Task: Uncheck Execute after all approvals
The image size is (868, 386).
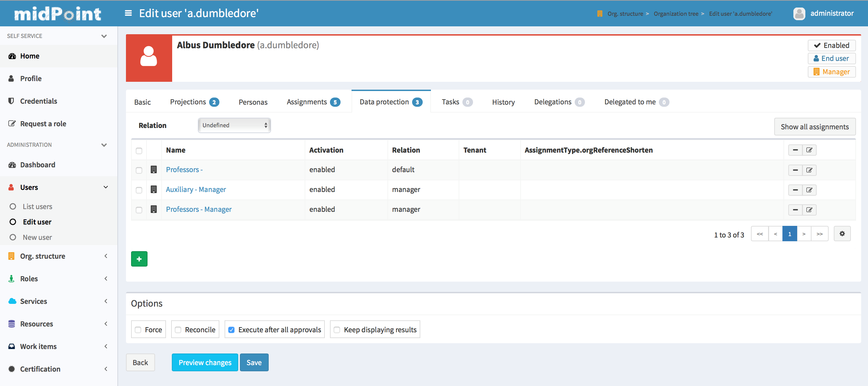Action: [231, 330]
